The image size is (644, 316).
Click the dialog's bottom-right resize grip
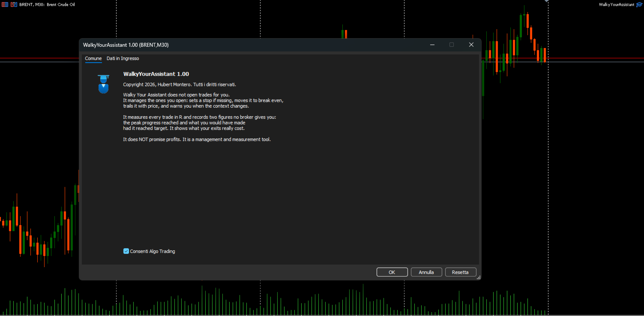coord(479,277)
